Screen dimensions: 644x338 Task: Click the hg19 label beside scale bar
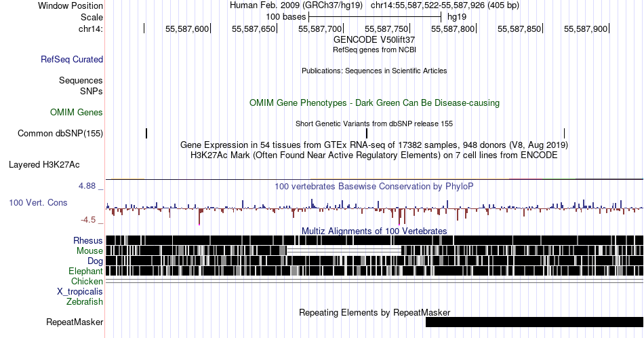tap(457, 17)
